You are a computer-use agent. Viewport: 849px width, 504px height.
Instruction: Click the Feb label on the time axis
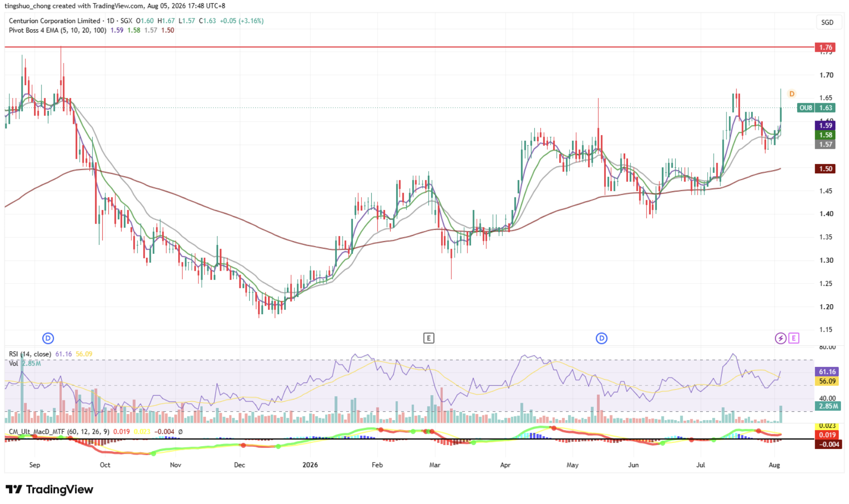377,465
